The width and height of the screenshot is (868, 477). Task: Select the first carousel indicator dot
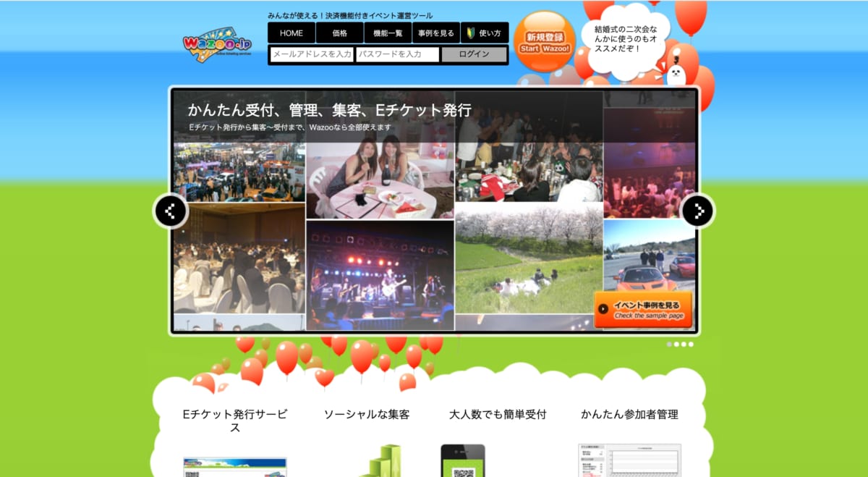[x=669, y=345]
